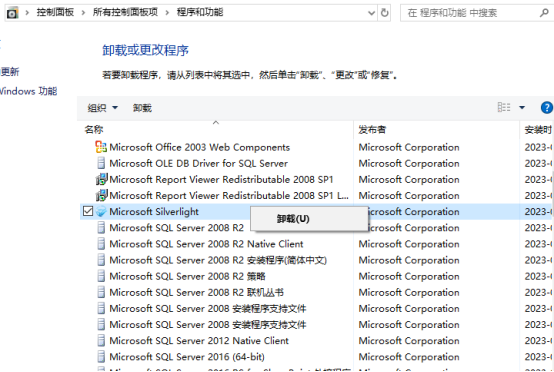Click the view layout icon in toolbar
The image size is (554, 372).
[503, 107]
